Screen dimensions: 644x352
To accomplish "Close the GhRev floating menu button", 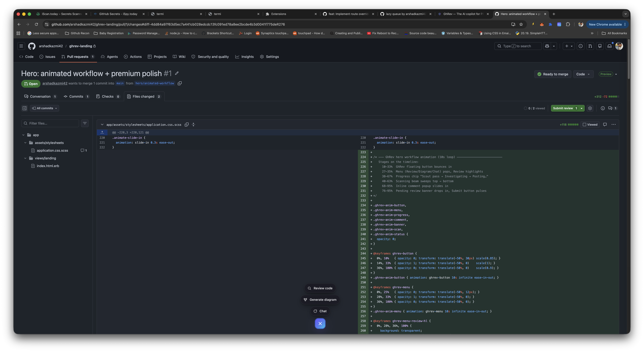I will coord(320,324).
